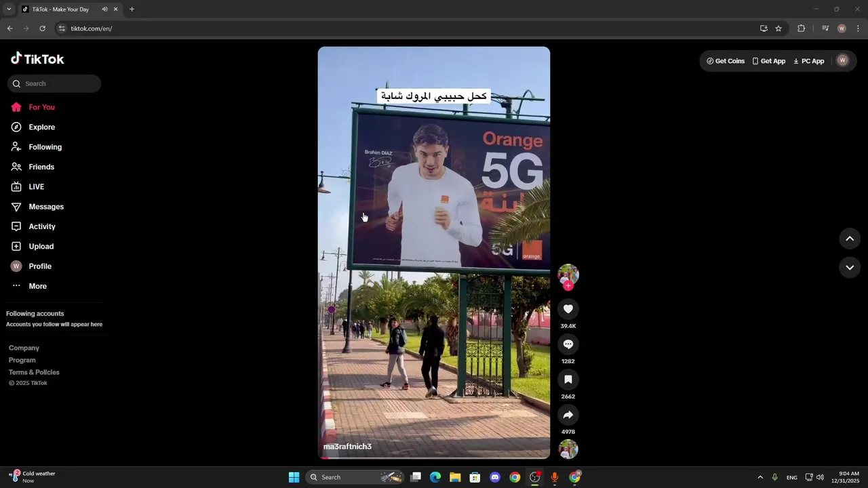Expand the More menu in the sidebar
The height and width of the screenshot is (488, 868).
click(x=28, y=286)
